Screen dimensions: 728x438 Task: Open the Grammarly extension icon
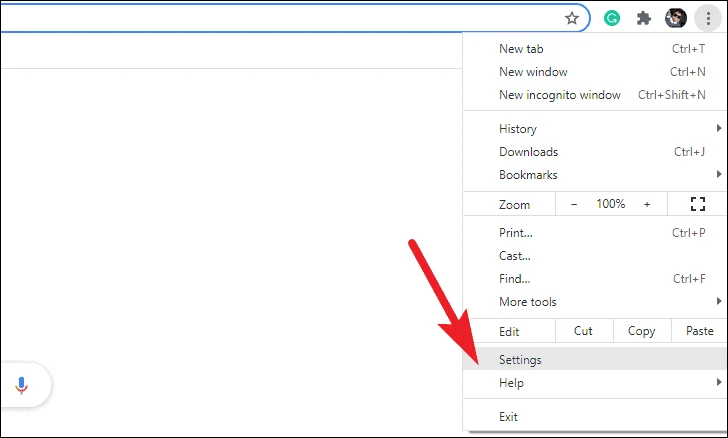pos(612,19)
